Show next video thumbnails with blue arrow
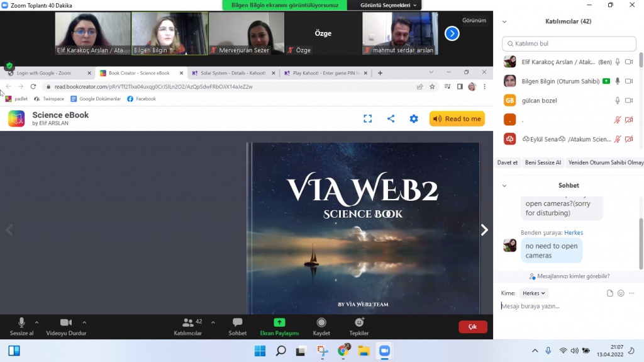The height and width of the screenshot is (362, 644). point(452,33)
